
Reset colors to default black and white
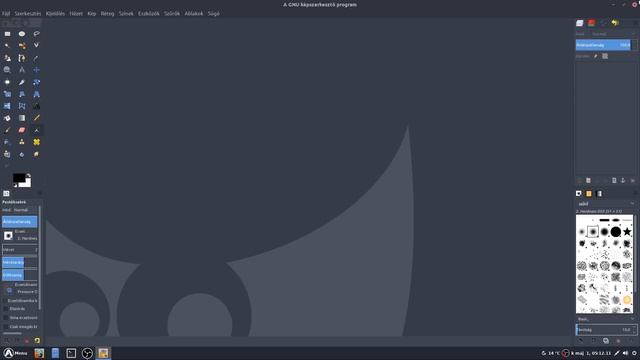15,186
